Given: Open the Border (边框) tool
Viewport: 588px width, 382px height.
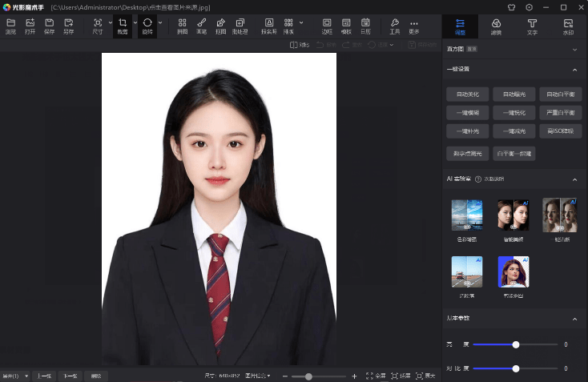Looking at the screenshot, I should click(327, 26).
